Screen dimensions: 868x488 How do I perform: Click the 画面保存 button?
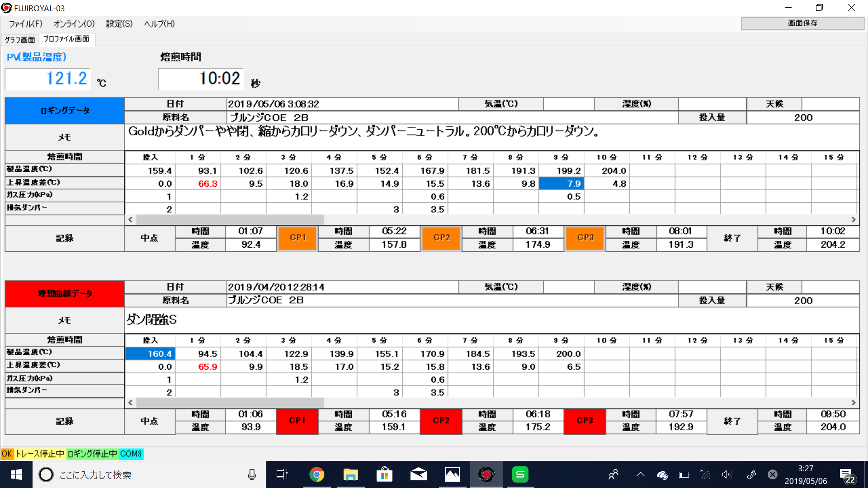(x=802, y=23)
